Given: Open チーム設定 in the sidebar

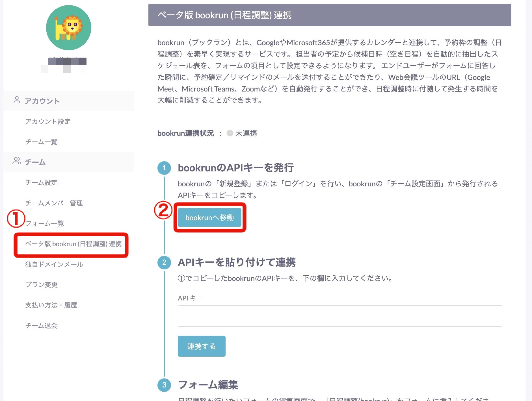Looking at the screenshot, I should (x=41, y=182).
